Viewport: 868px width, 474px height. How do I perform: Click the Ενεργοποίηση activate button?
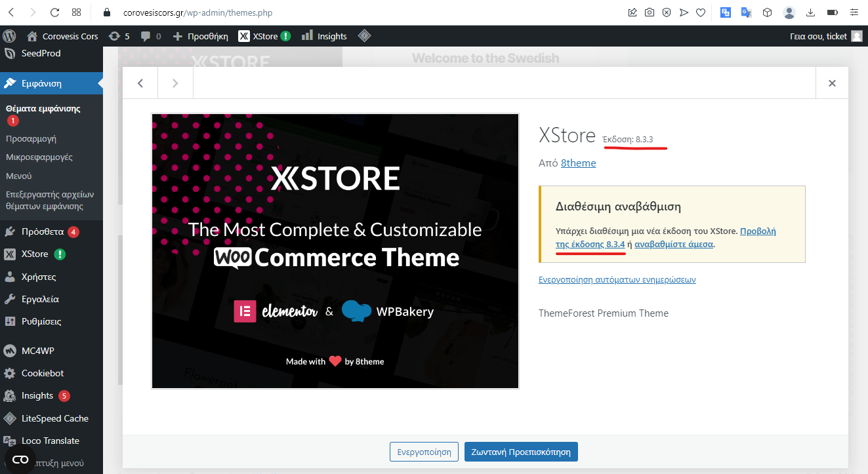click(424, 452)
